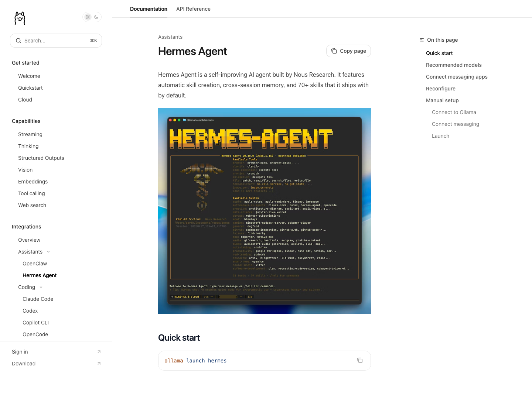Viewport: 532px width, 406px height.
Task: Open Download via its external-link arrow
Action: pyautogui.click(x=99, y=364)
